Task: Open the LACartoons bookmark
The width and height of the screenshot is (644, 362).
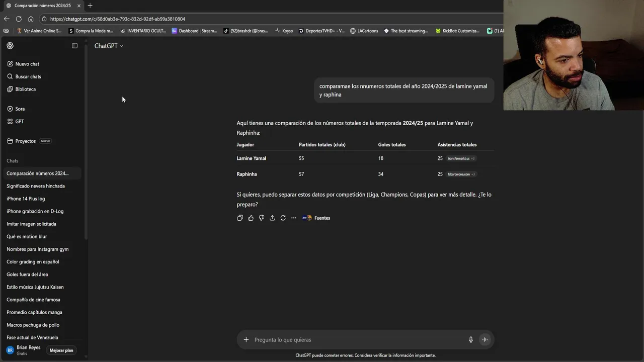Action: (x=364, y=31)
